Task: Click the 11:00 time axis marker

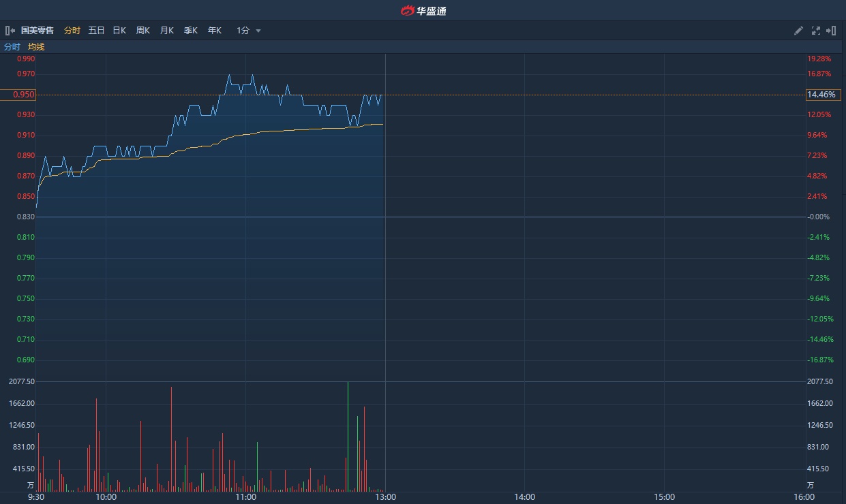Action: pos(245,497)
